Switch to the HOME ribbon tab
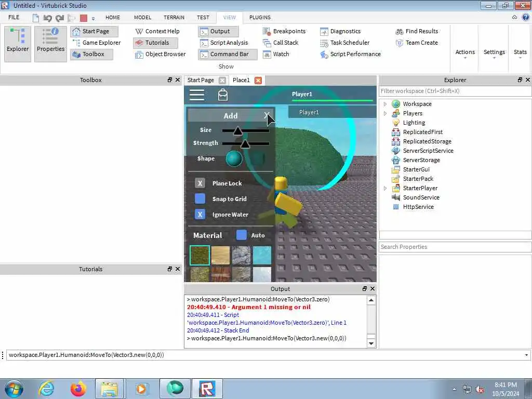Screen dimensions: 532x399 113,17
